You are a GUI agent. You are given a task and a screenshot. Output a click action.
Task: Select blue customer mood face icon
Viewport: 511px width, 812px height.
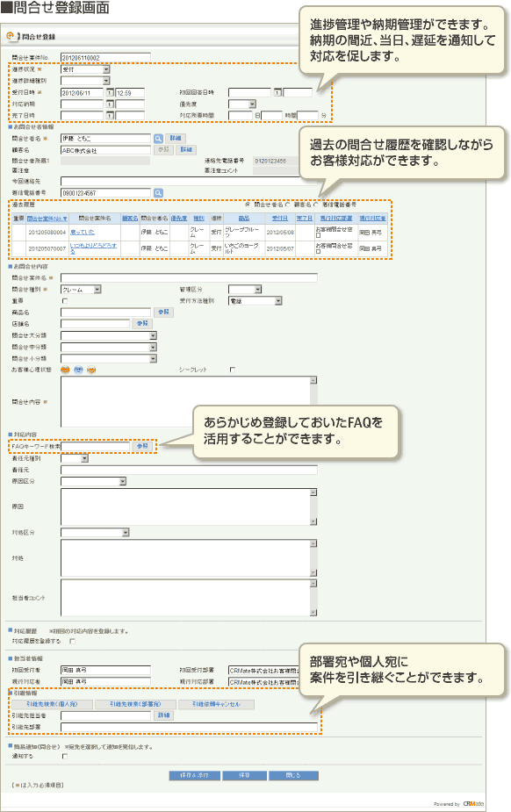pyautogui.click(x=78, y=370)
